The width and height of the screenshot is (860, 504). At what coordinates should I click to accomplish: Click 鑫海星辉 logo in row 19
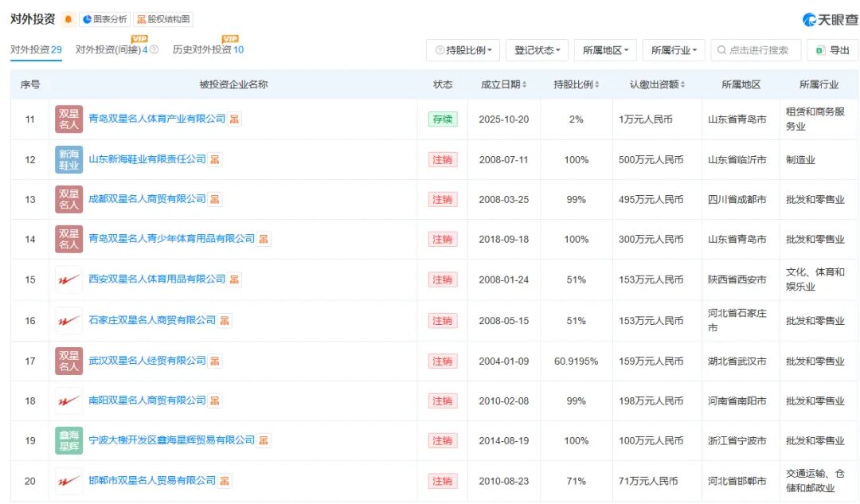click(x=68, y=441)
